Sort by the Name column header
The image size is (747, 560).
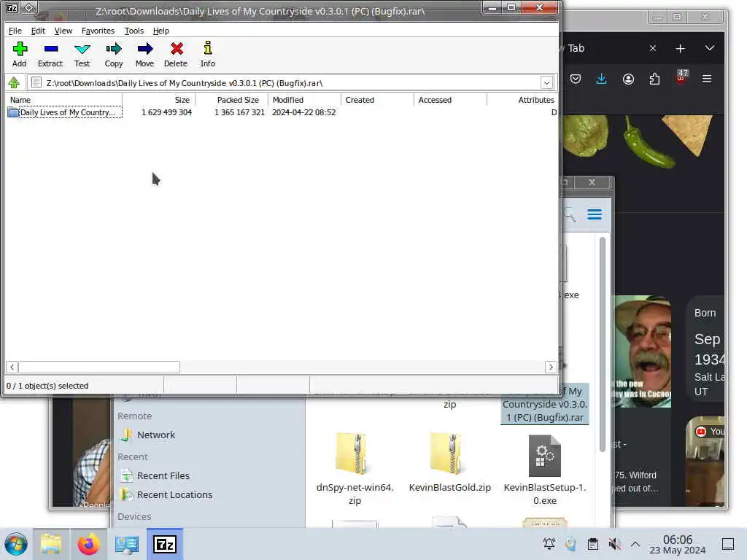click(64, 100)
